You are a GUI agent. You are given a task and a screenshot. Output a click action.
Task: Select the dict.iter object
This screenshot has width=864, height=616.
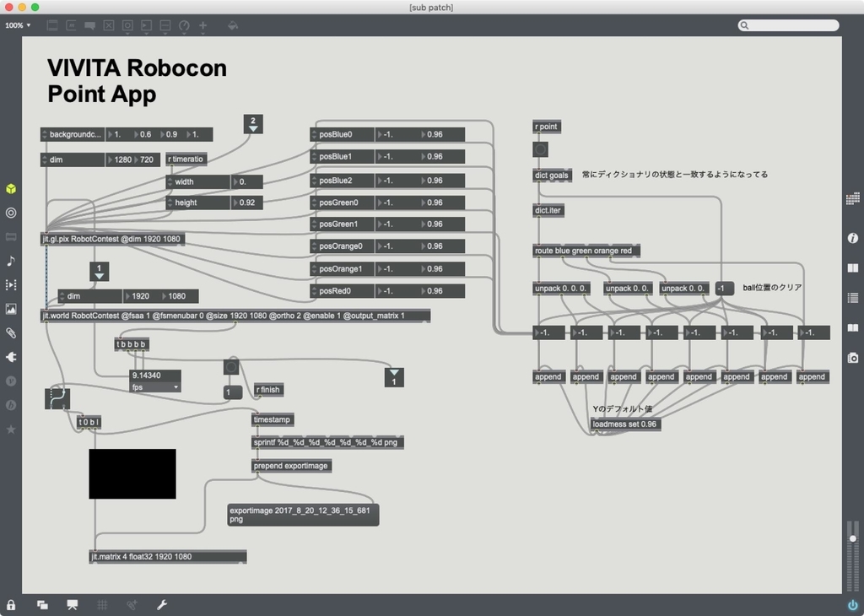548,210
